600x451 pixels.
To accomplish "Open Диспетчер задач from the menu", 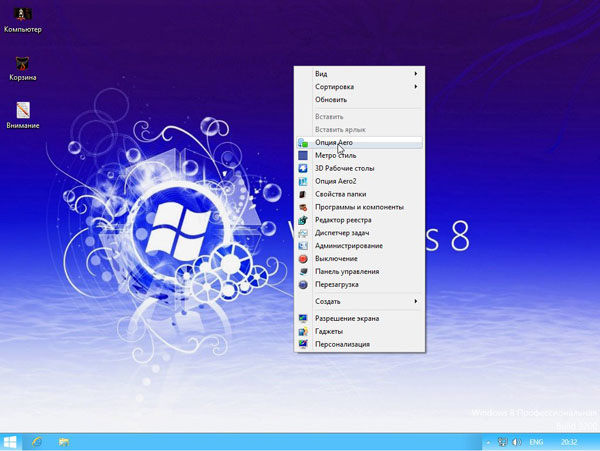I will [342, 233].
